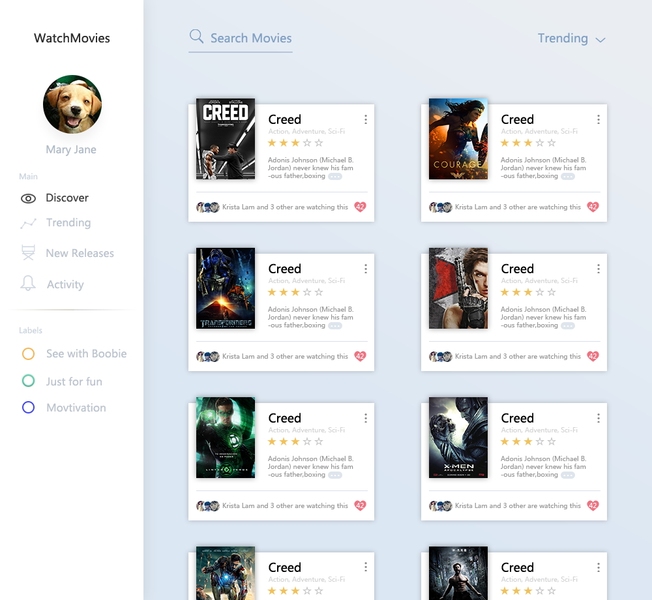Click the Discover eye icon in sidebar
The image size is (652, 600).
(28, 198)
